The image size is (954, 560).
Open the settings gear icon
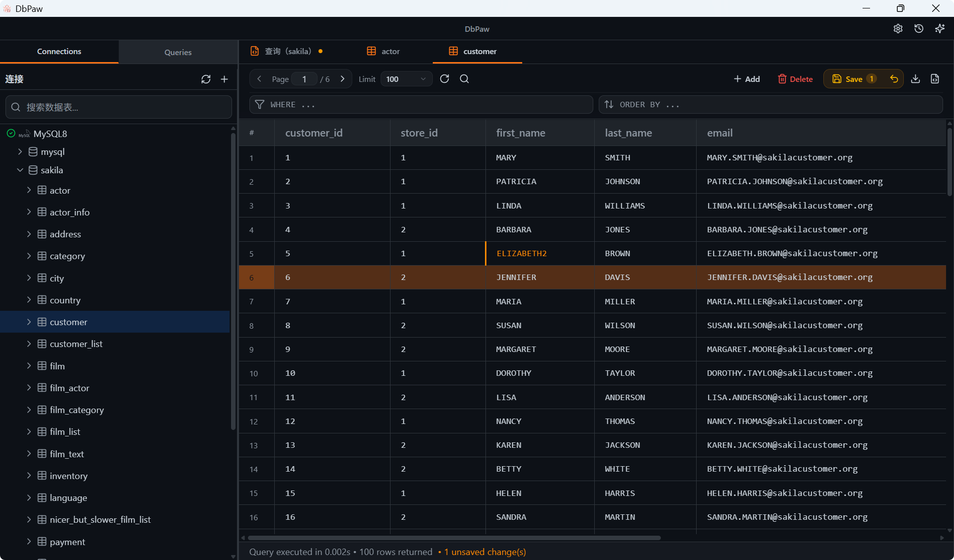[x=898, y=29]
